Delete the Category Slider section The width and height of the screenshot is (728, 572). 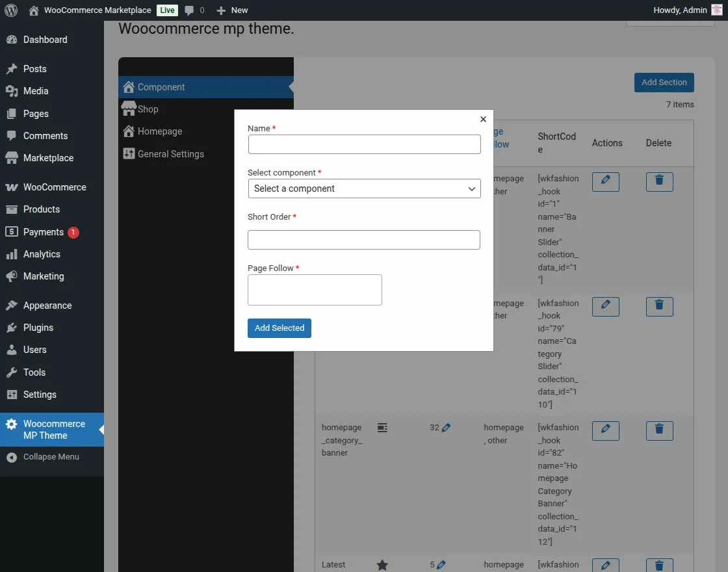660,307
